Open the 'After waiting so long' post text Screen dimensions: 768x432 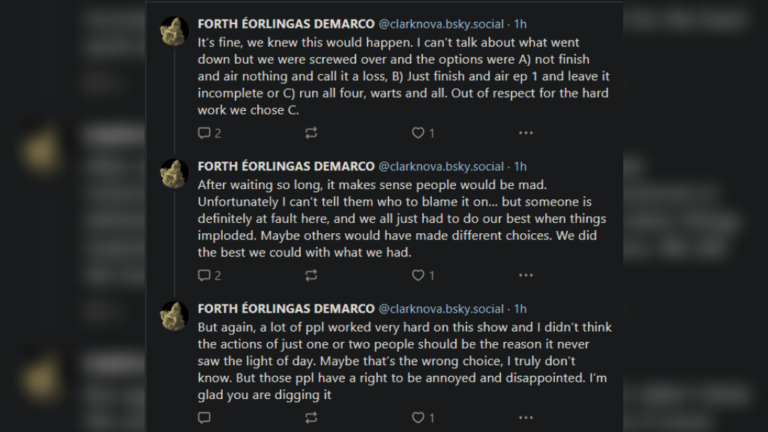tap(402, 218)
